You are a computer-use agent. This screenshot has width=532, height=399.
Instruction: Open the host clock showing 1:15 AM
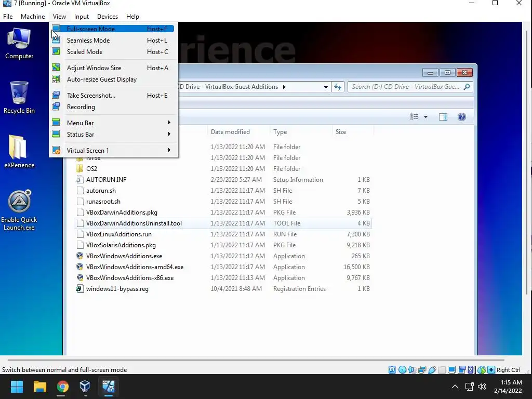[508, 387]
